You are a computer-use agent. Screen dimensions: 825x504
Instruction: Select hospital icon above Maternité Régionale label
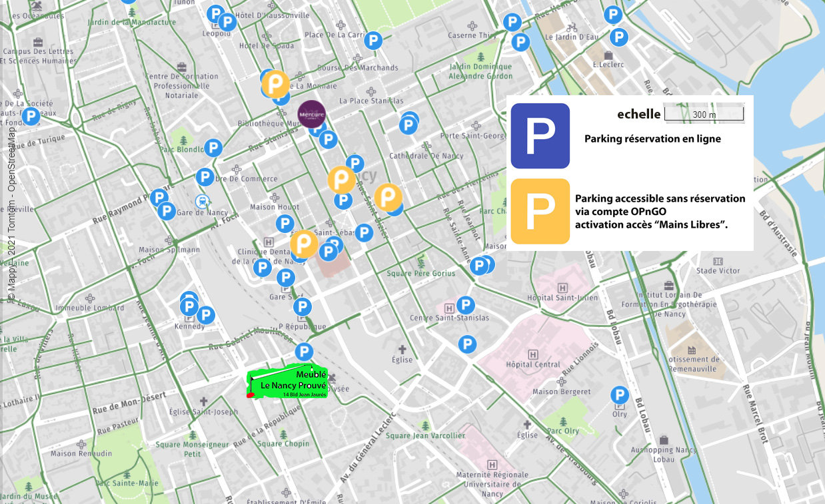[492, 464]
